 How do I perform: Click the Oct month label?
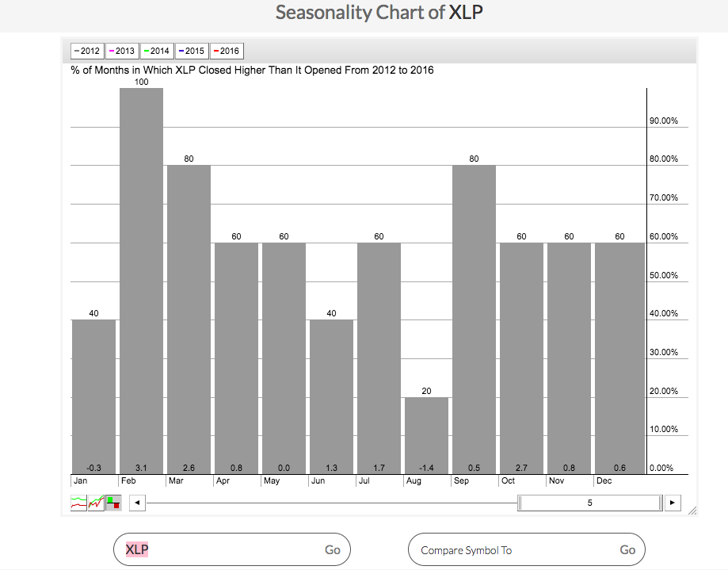[x=509, y=480]
